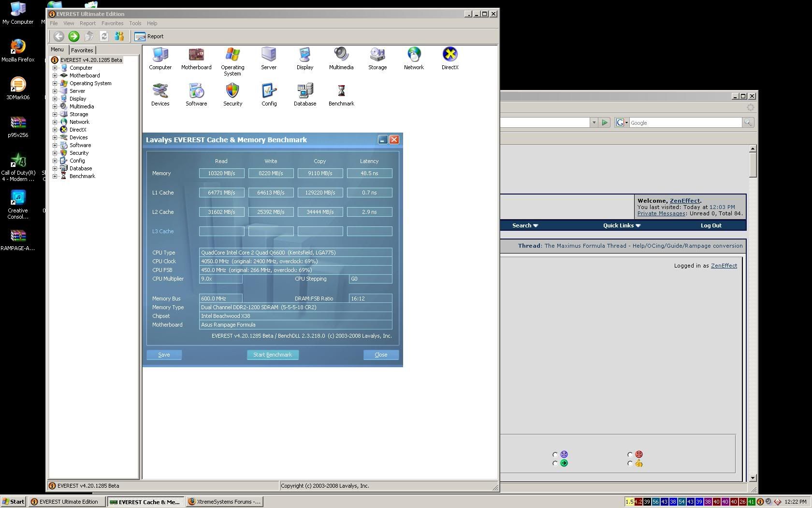The height and width of the screenshot is (508, 812).
Task: Click the ZenEffect link in Welcome box
Action: (x=684, y=201)
